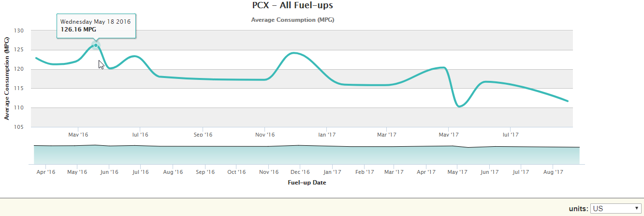Click the lowest dip of the line near May '17
Screen dimensions: 644x216
coord(458,106)
